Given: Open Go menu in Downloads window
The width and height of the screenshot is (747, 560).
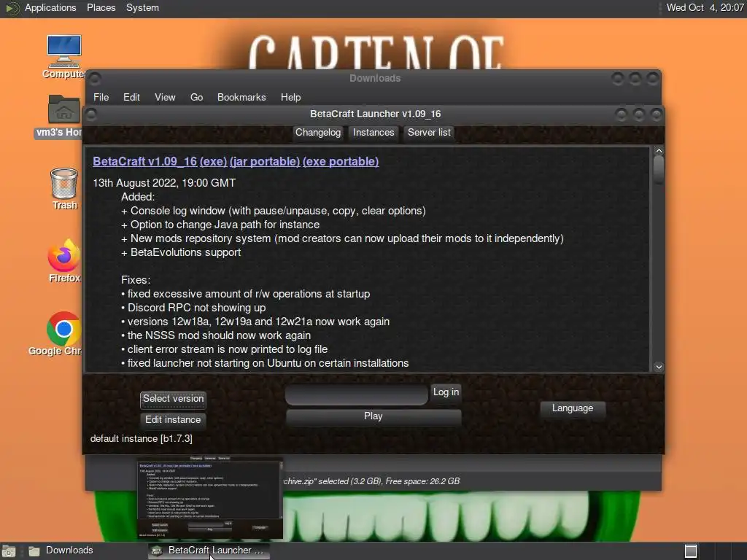Looking at the screenshot, I should 197,97.
